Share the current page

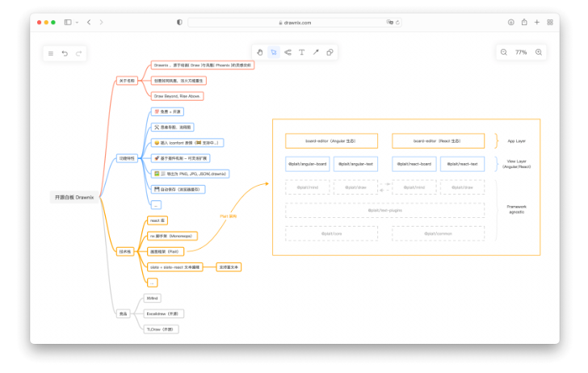coord(524,22)
